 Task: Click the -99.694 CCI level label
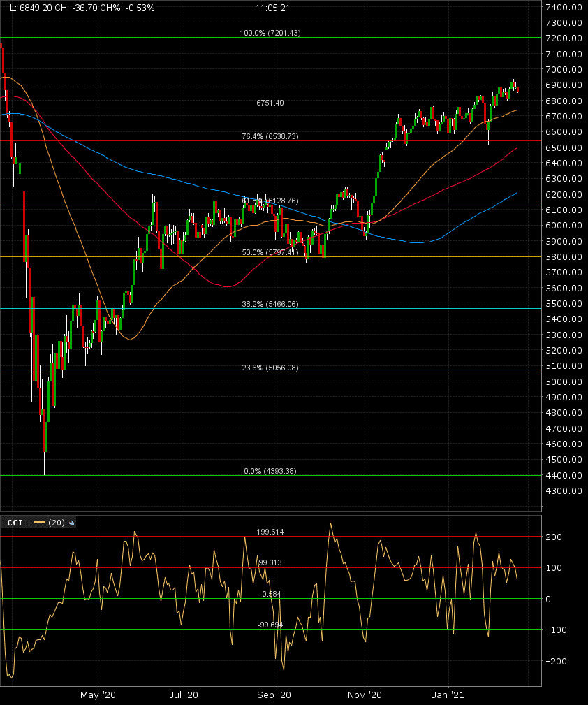point(270,625)
